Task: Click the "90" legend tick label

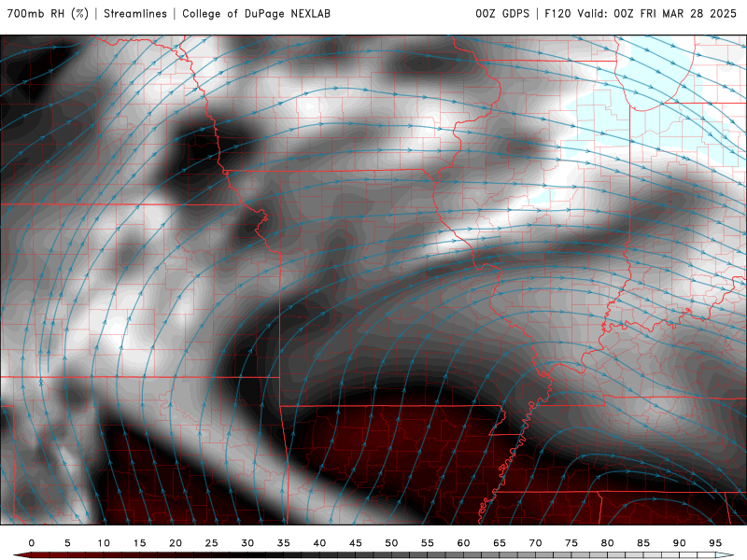Action: (680, 543)
